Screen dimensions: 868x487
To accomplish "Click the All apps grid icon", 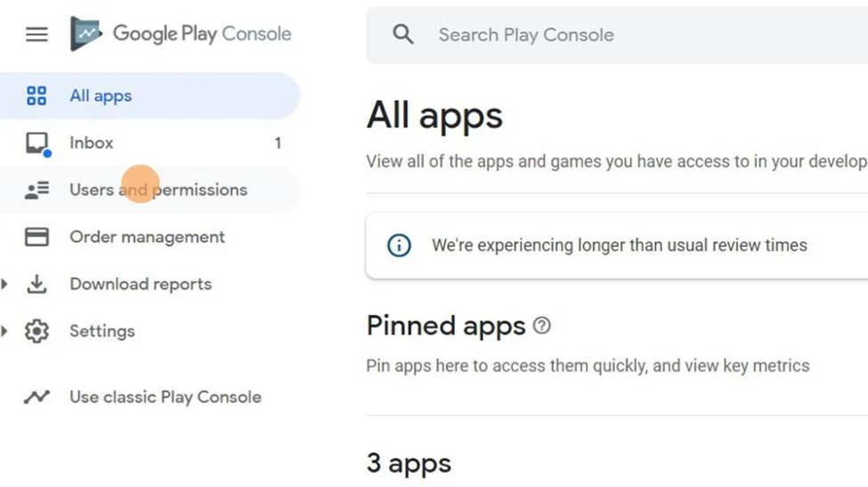I will [37, 96].
